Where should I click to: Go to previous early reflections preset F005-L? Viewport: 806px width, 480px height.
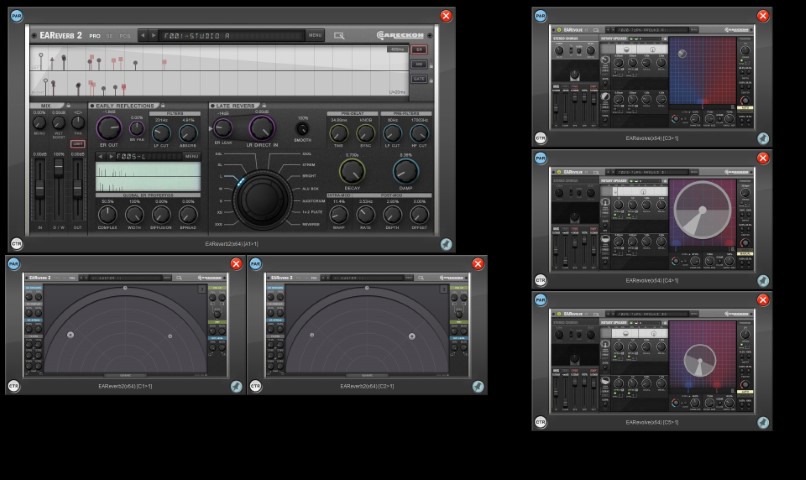tap(100, 156)
